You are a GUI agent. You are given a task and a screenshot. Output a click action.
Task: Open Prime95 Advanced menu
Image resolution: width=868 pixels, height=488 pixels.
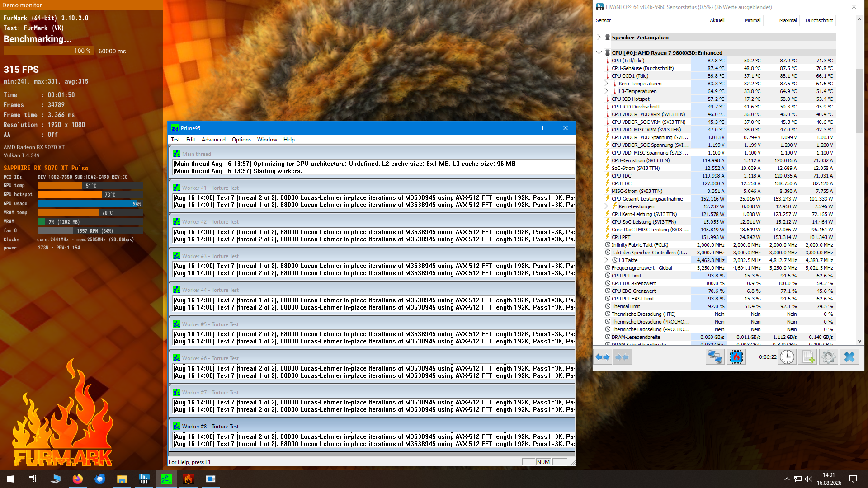pos(213,140)
